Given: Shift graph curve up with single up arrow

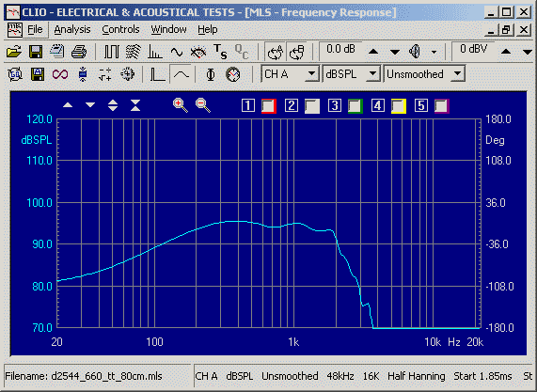Looking at the screenshot, I should point(68,105).
